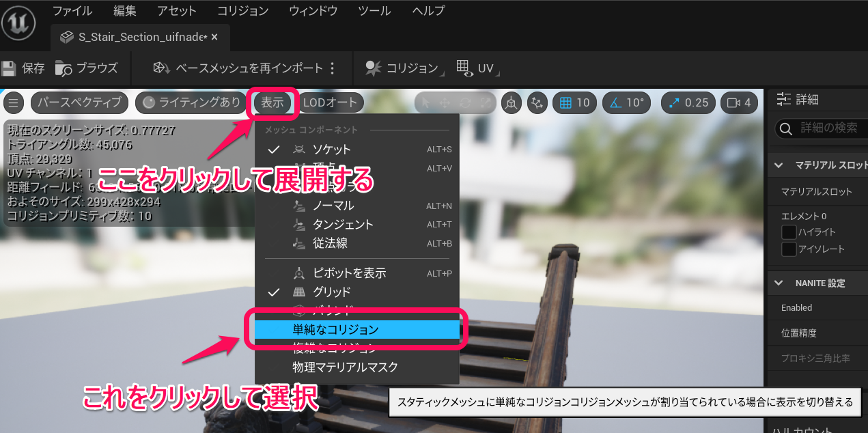The height and width of the screenshot is (433, 868).
Task: Toggle ピボットを表示 menu option
Action: click(358, 273)
